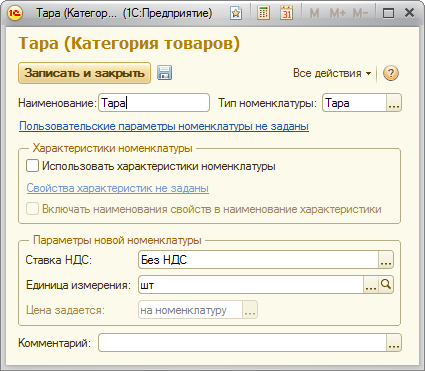Open Ставка НДС selection with ellipsis button
Viewport: 425px width, 371px height.
[x=386, y=260]
